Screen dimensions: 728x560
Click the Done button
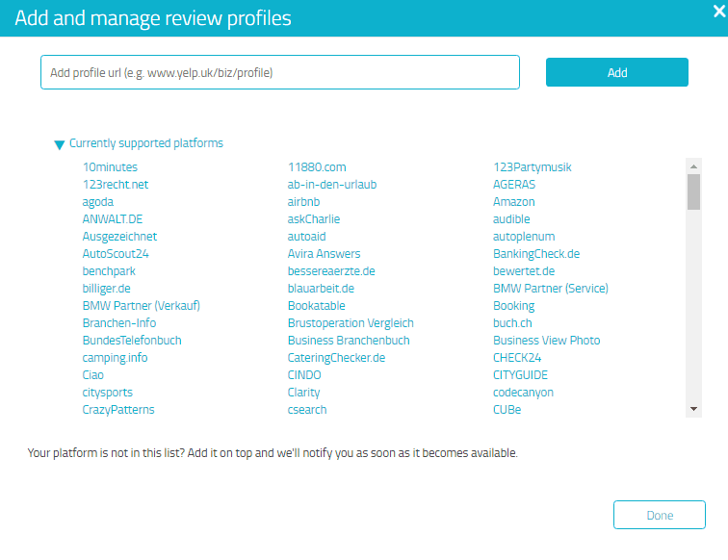[x=660, y=515]
